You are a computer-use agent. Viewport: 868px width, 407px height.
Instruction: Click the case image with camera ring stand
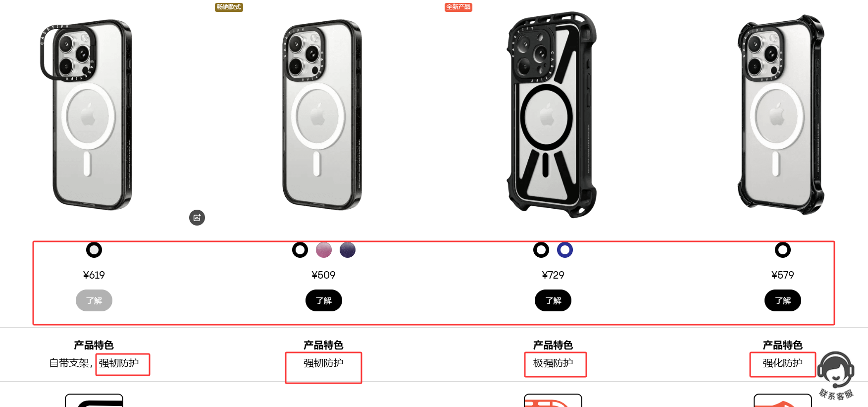[88, 115]
